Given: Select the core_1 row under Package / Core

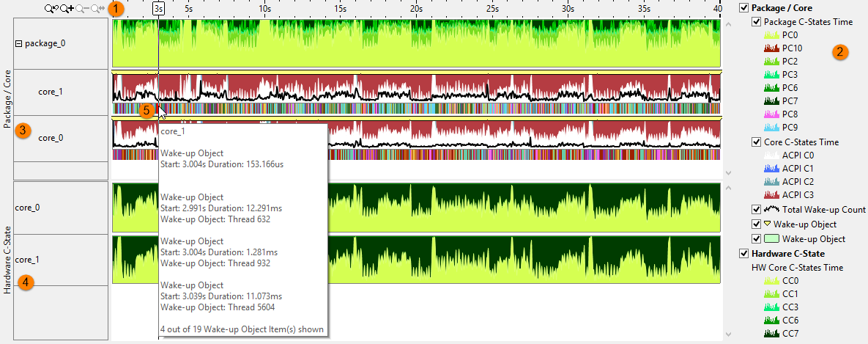Looking at the screenshot, I should 49,92.
